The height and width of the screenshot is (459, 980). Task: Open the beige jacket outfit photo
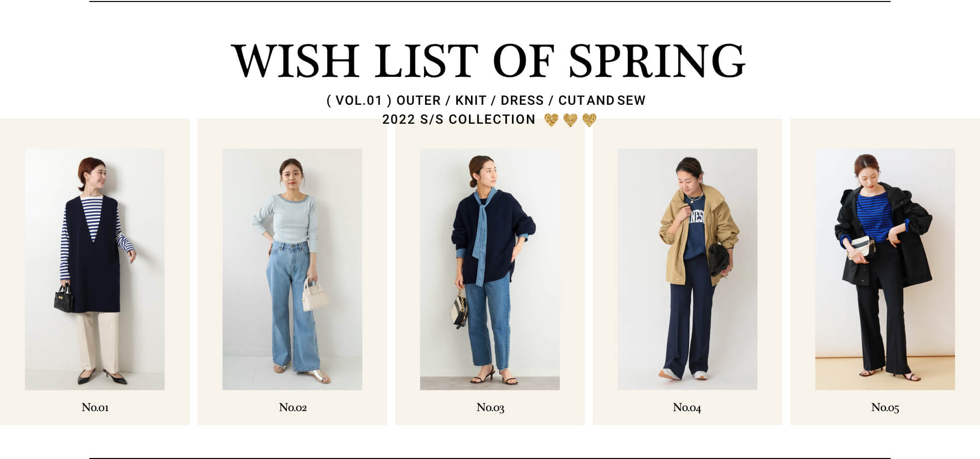coord(688,269)
